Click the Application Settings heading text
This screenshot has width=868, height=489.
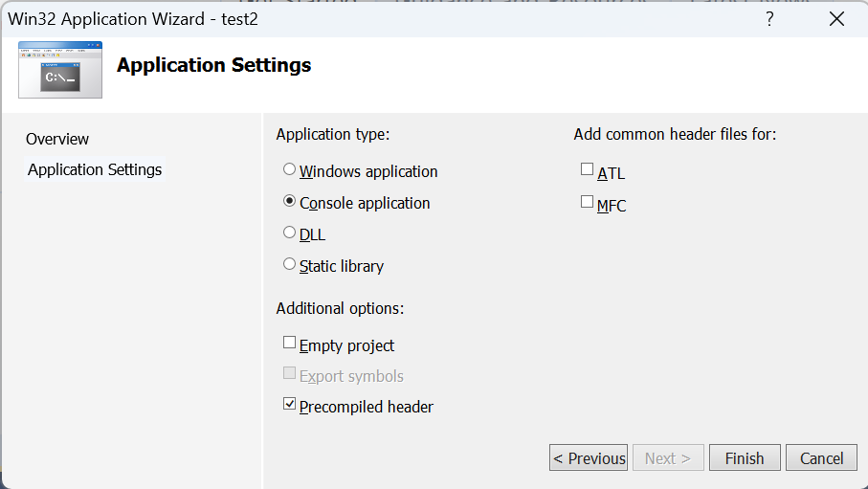click(213, 65)
